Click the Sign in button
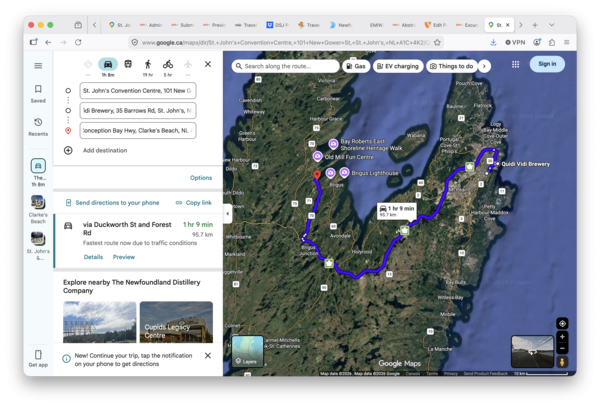This screenshot has height=407, width=600. tap(547, 64)
